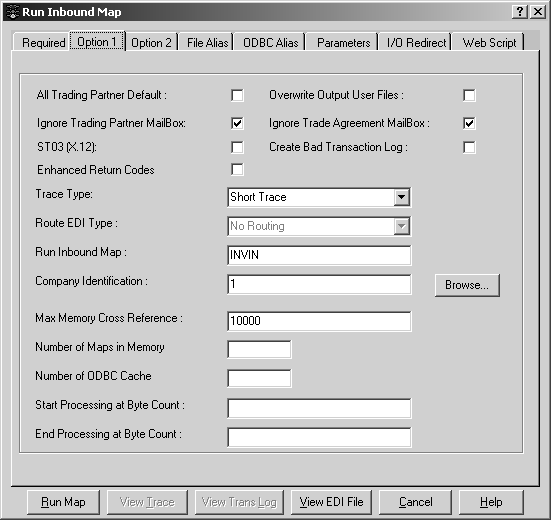Check the Enhanced Return Codes box
551x520 pixels.
[x=237, y=170]
